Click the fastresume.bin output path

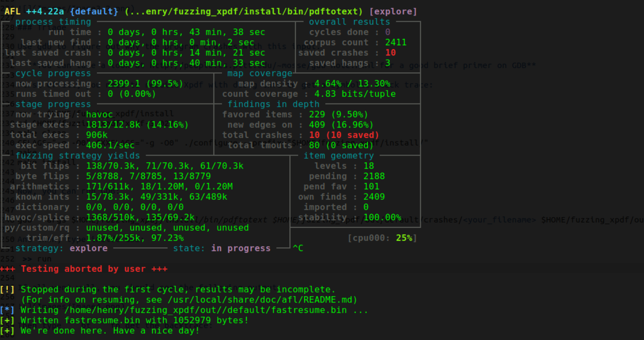click(206, 310)
